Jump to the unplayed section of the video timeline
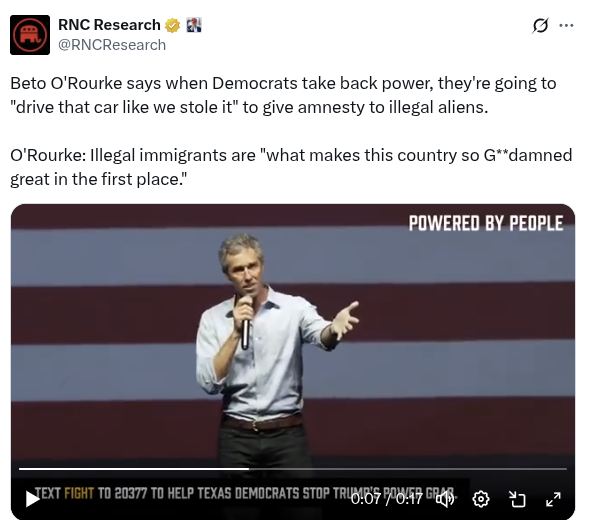This screenshot has width=590, height=520. [x=408, y=469]
